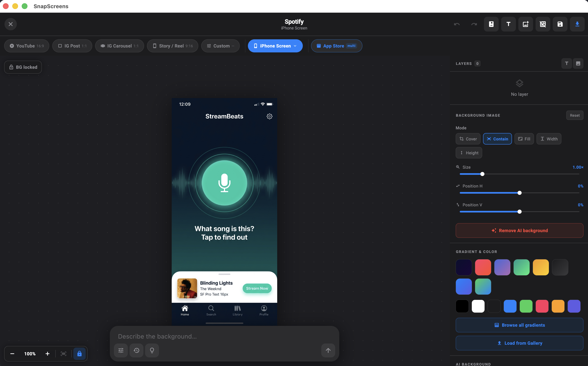Select the Story / Reel 9:16 format
588x366 pixels.
tap(173, 46)
